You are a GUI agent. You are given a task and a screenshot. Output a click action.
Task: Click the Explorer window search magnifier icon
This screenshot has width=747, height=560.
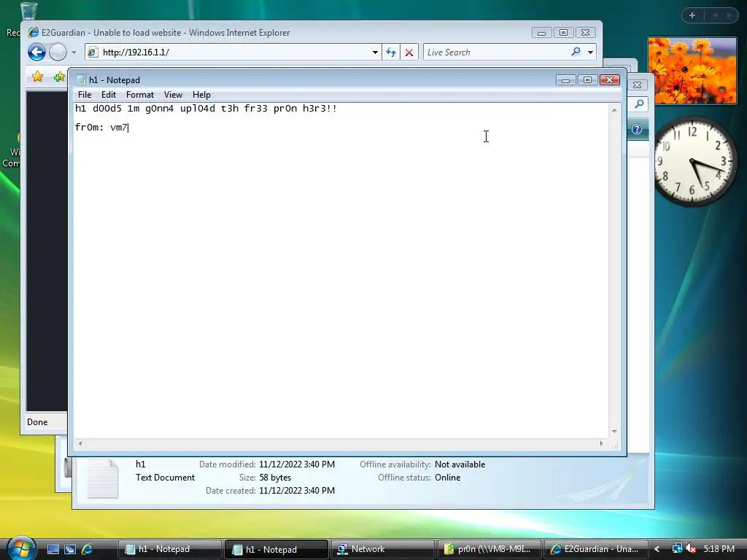click(639, 104)
